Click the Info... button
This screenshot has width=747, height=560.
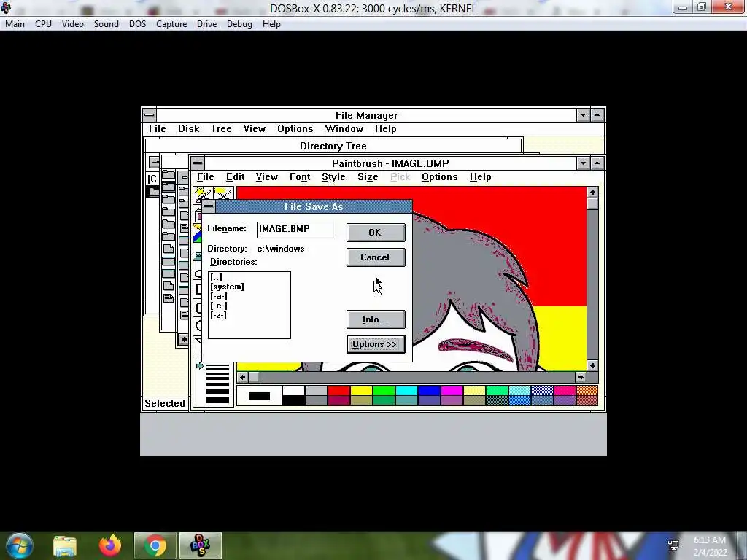click(376, 319)
